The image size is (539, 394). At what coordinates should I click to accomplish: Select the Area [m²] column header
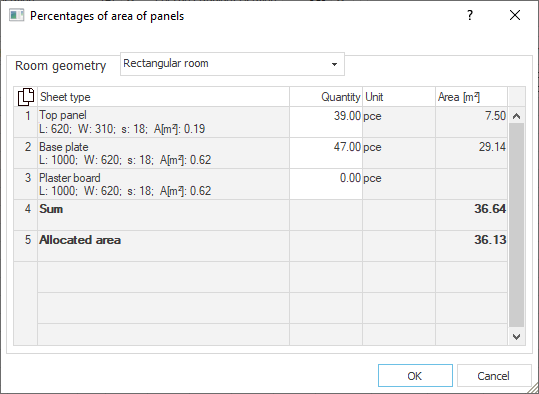(x=471, y=97)
